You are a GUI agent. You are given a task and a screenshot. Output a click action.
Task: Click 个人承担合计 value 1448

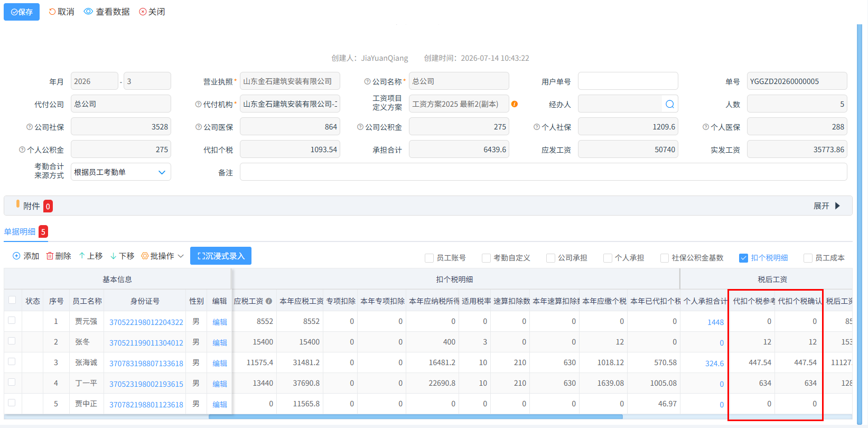tap(716, 322)
